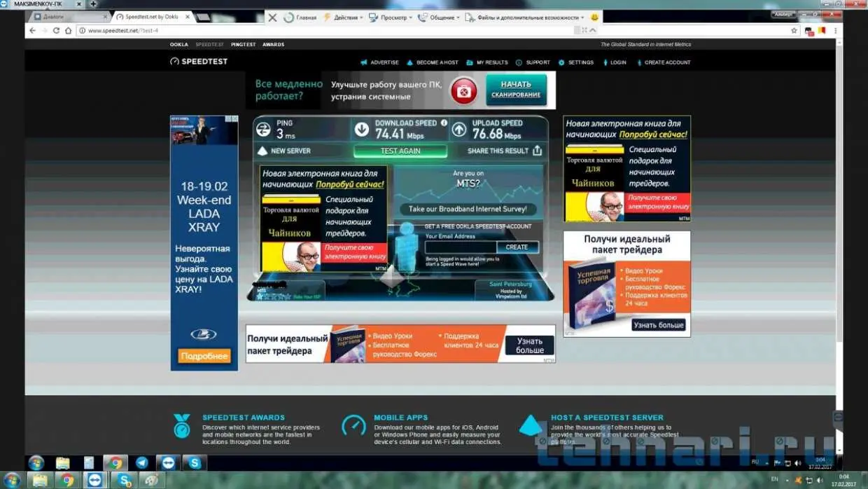The width and height of the screenshot is (868, 489).
Task: Click the browser back arrow
Action: coord(31,31)
